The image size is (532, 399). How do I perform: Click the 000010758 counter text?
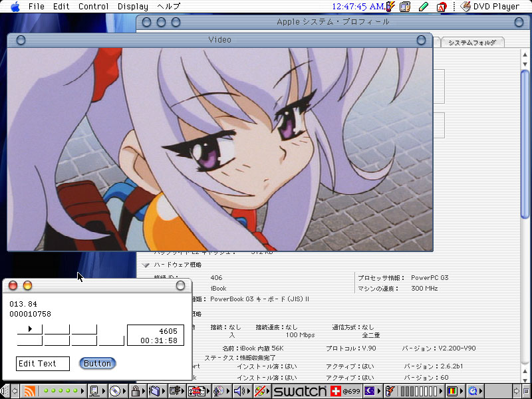30,314
